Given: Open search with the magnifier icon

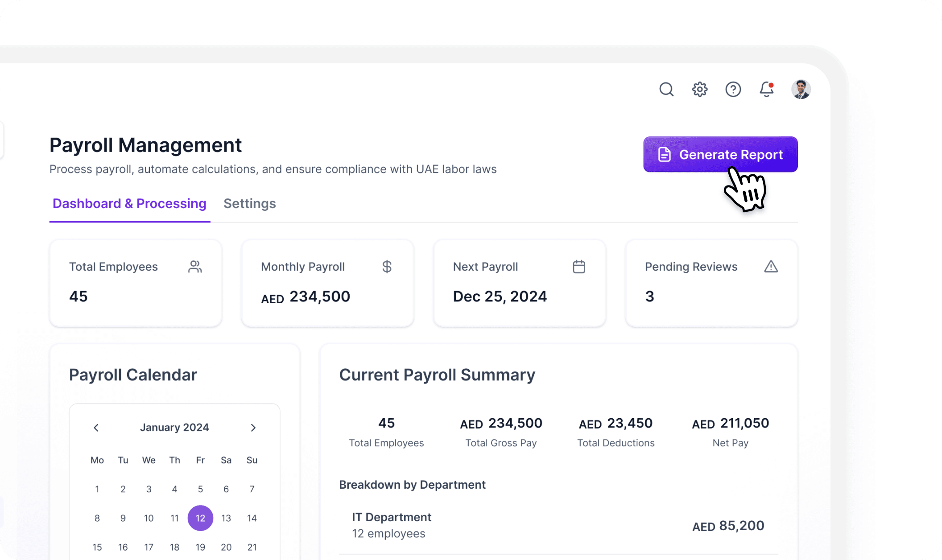Looking at the screenshot, I should [666, 90].
